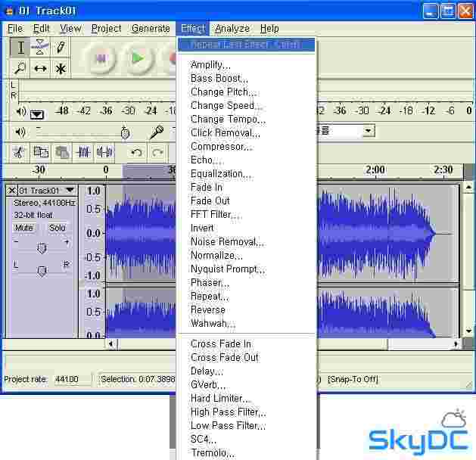The width and height of the screenshot is (476, 460).
Task: Choose Fade In effect
Action: [x=246, y=187]
